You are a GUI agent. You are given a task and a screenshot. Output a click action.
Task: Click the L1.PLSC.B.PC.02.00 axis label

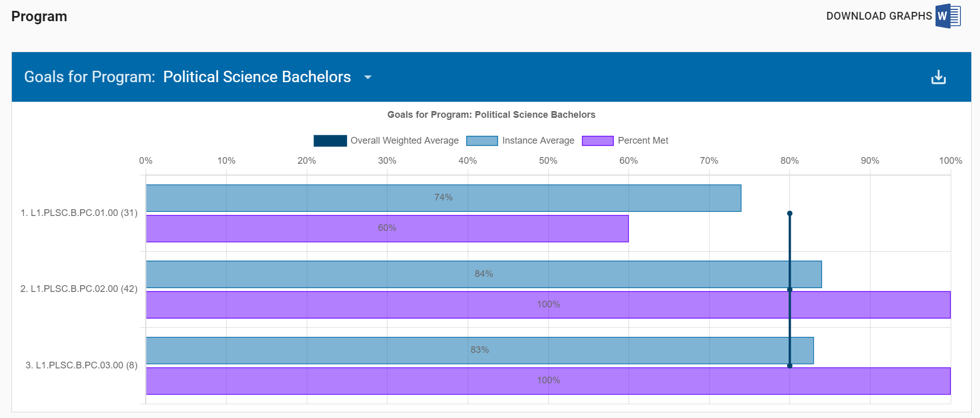coord(79,289)
